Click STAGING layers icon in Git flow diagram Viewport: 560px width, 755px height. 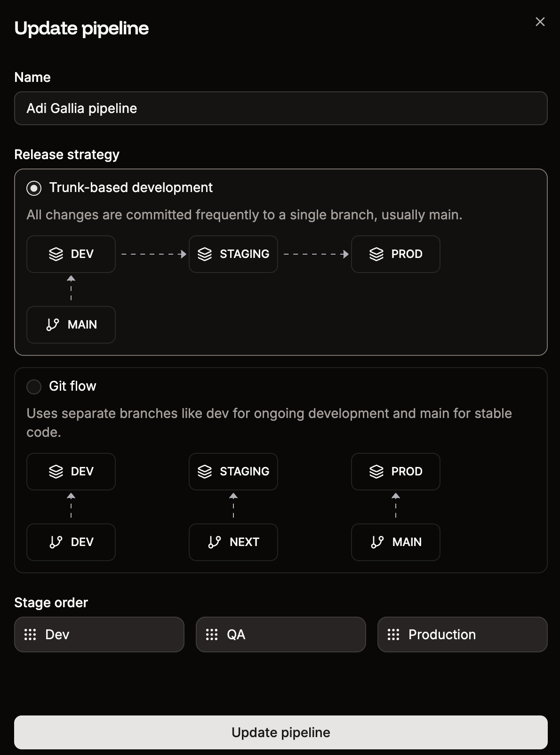pyautogui.click(x=205, y=472)
